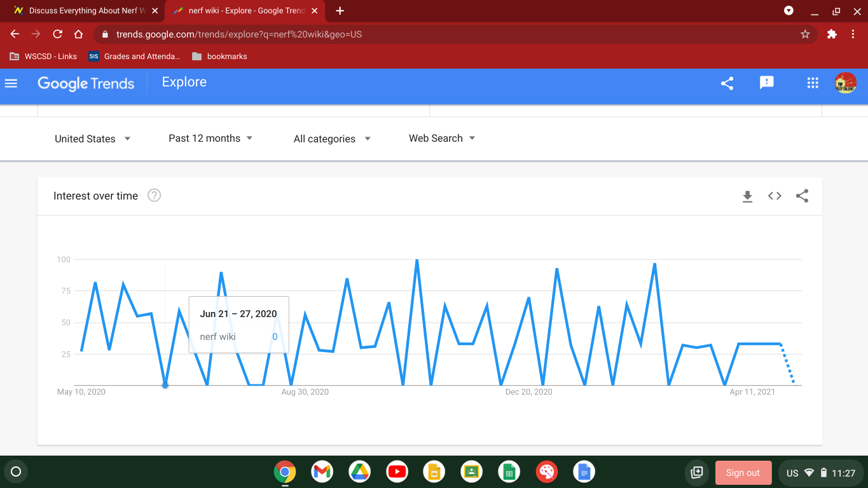Image resolution: width=868 pixels, height=488 pixels.
Task: Download the Interest over time CSV
Action: point(747,196)
